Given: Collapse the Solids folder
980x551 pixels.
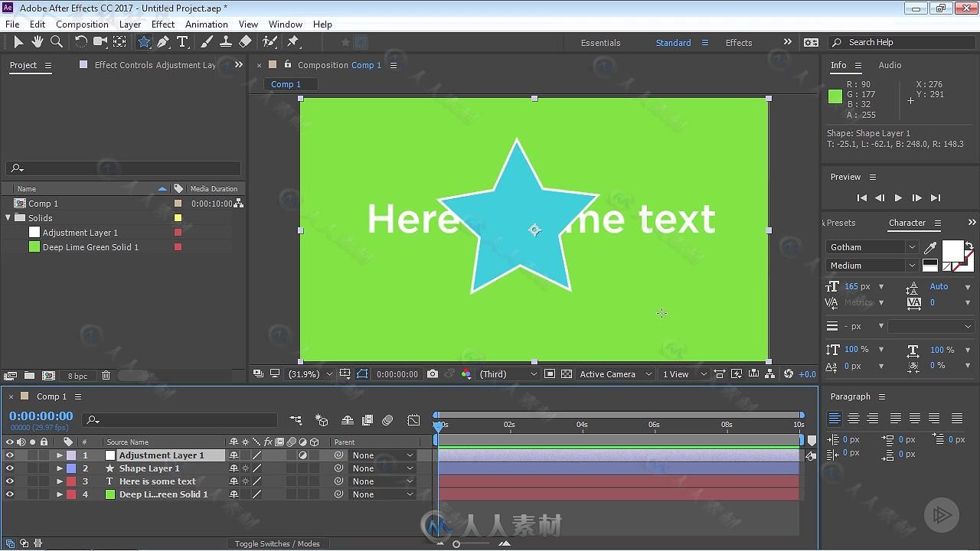Looking at the screenshot, I should (8, 218).
